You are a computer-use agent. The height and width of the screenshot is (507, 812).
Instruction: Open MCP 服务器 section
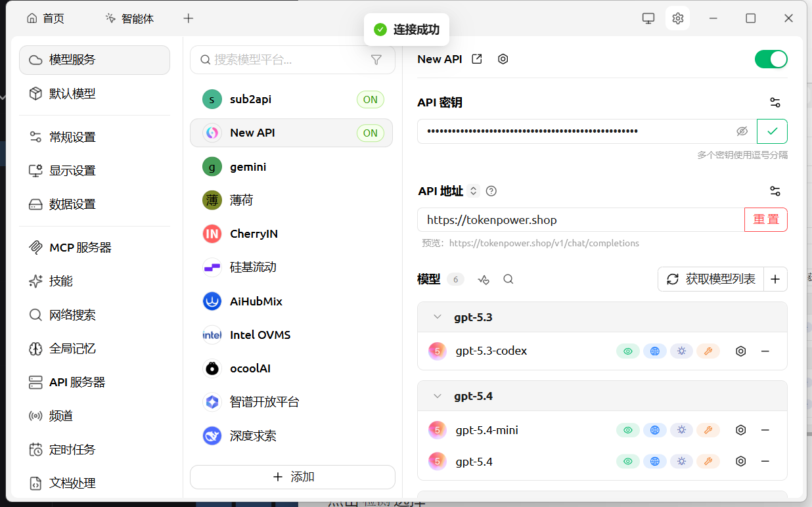(95, 248)
